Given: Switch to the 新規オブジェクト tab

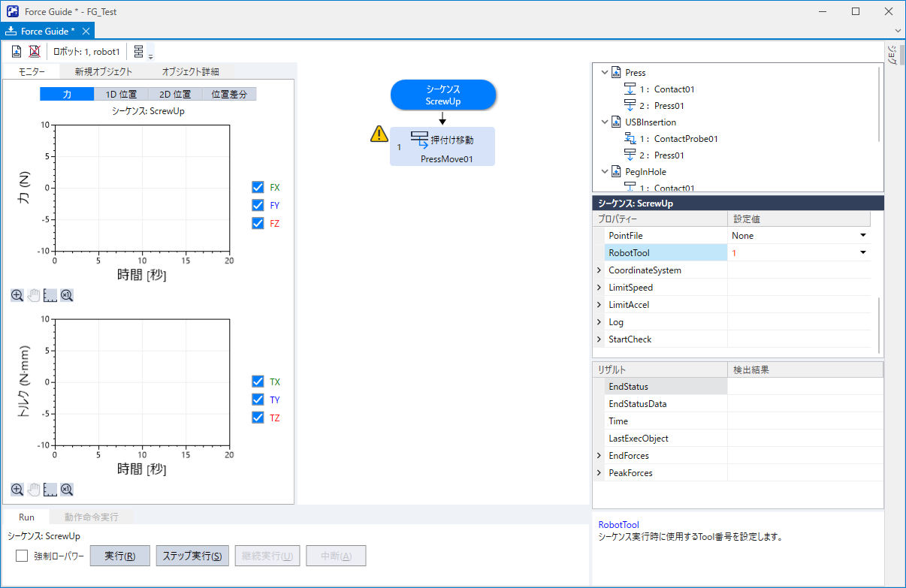Looking at the screenshot, I should [x=103, y=72].
